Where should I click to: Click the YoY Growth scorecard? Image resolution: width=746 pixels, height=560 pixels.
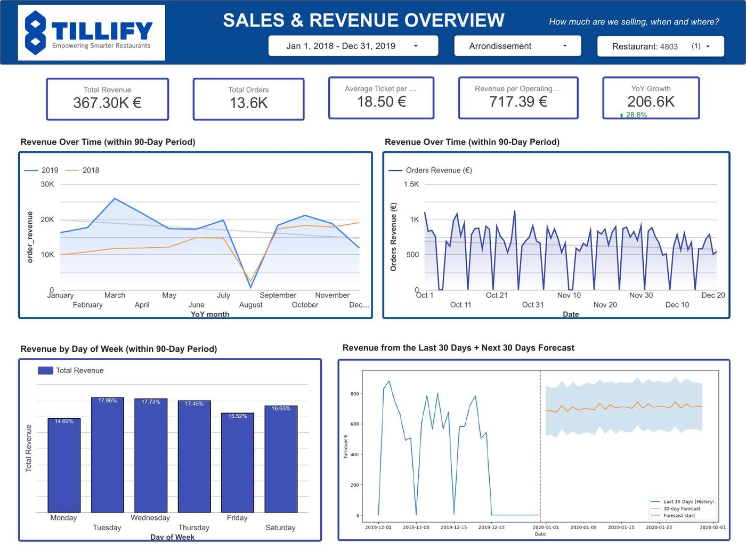651,98
